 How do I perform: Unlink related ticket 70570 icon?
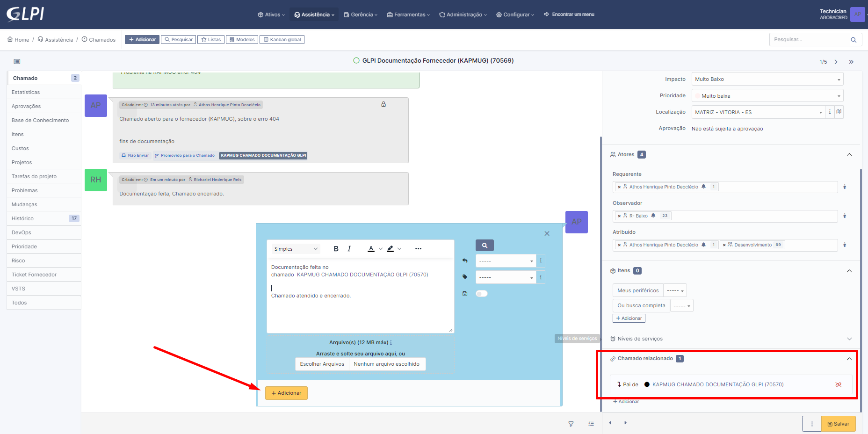click(838, 384)
